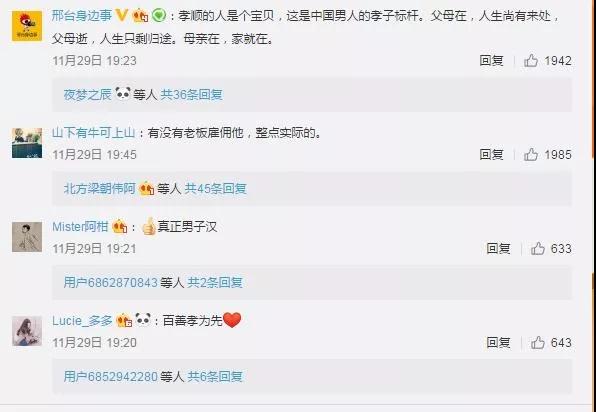Click the green heart badge beside 邢台身边事
The width and height of the screenshot is (596, 412).
point(159,16)
